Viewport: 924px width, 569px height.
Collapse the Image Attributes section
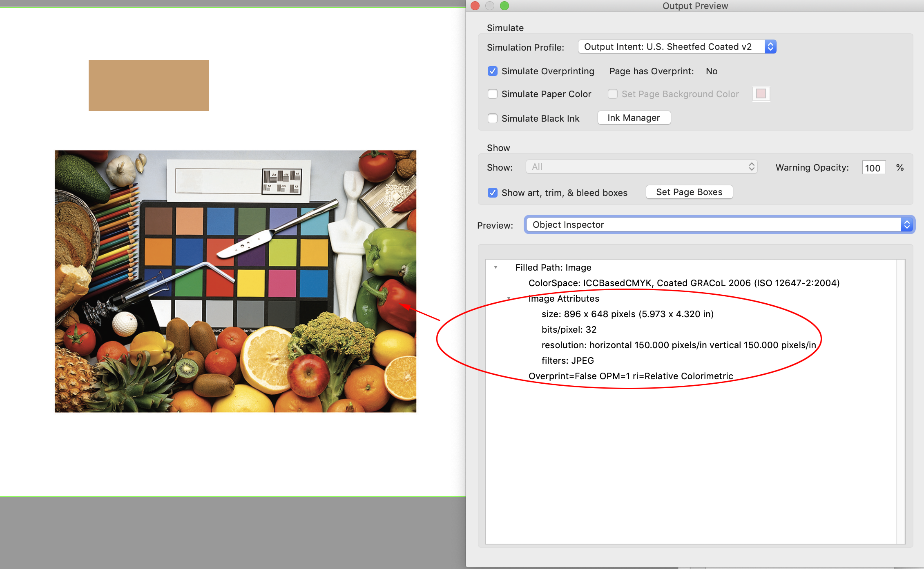[x=509, y=298]
